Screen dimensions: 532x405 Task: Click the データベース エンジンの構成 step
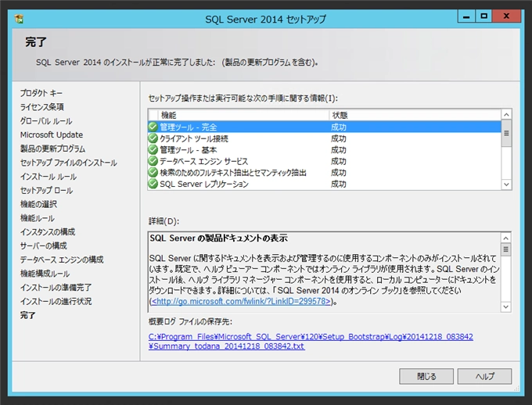pyautogui.click(x=62, y=260)
